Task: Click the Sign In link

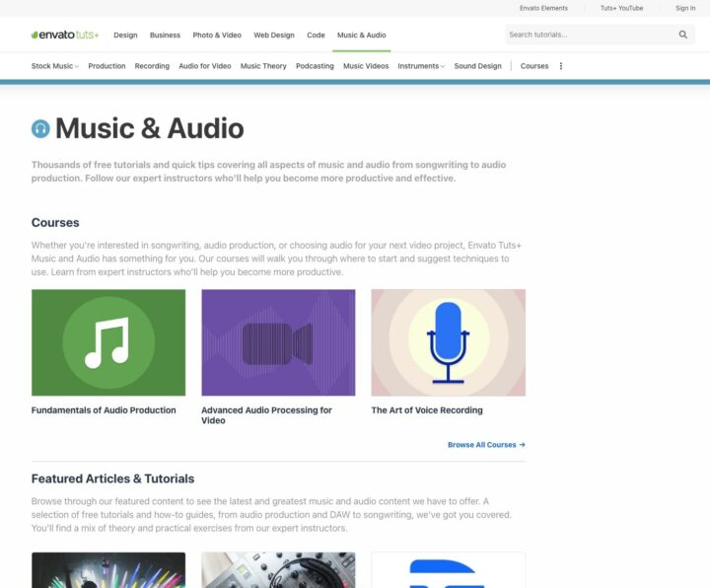Action: [x=685, y=8]
